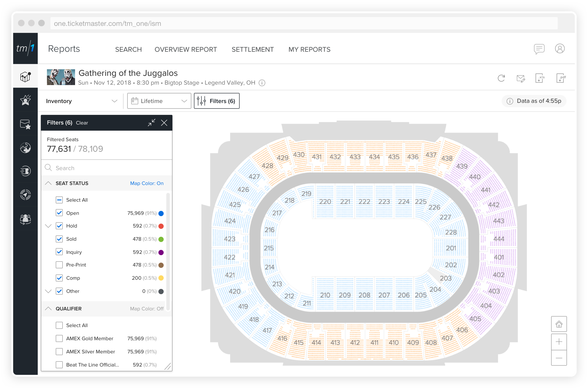Expand the Hold status sub-items
The image size is (588, 388).
[x=48, y=226]
